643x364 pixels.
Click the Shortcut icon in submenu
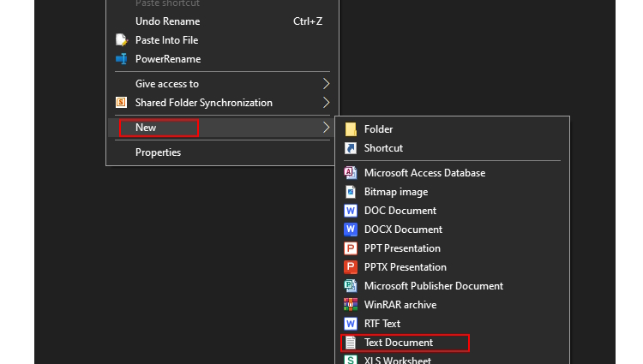(350, 148)
